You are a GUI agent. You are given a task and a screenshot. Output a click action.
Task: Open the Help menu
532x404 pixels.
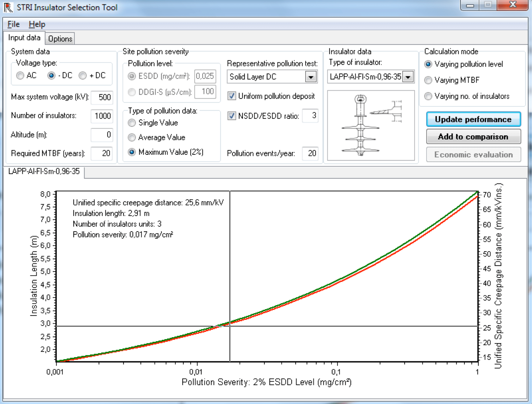[37, 24]
